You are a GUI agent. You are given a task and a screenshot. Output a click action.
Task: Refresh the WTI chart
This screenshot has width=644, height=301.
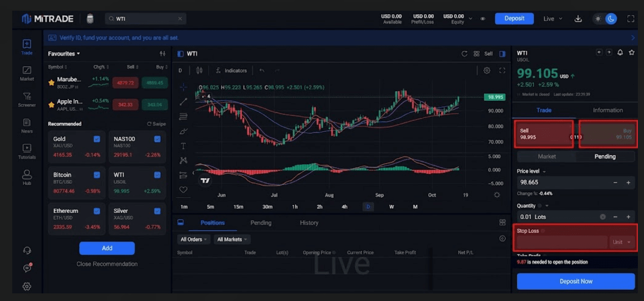pos(464,54)
